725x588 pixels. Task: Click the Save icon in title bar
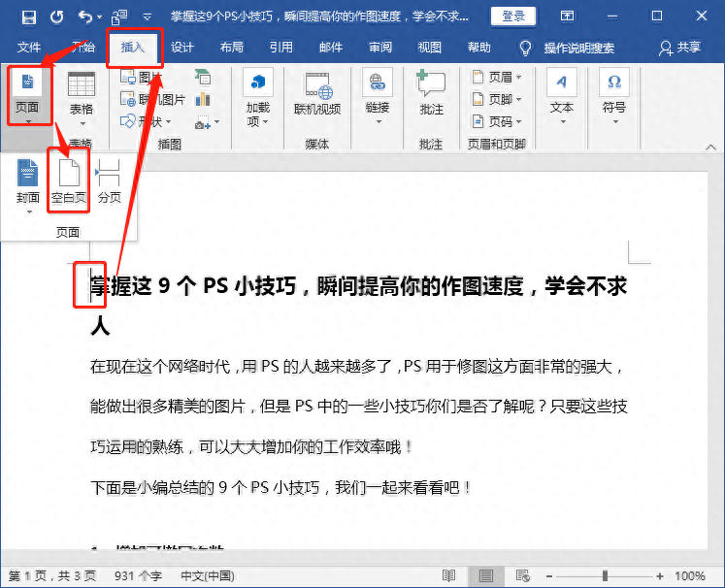pyautogui.click(x=28, y=16)
